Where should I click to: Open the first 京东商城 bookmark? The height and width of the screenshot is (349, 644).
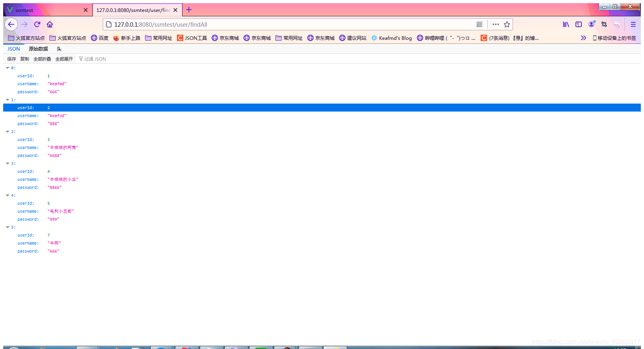click(x=225, y=38)
